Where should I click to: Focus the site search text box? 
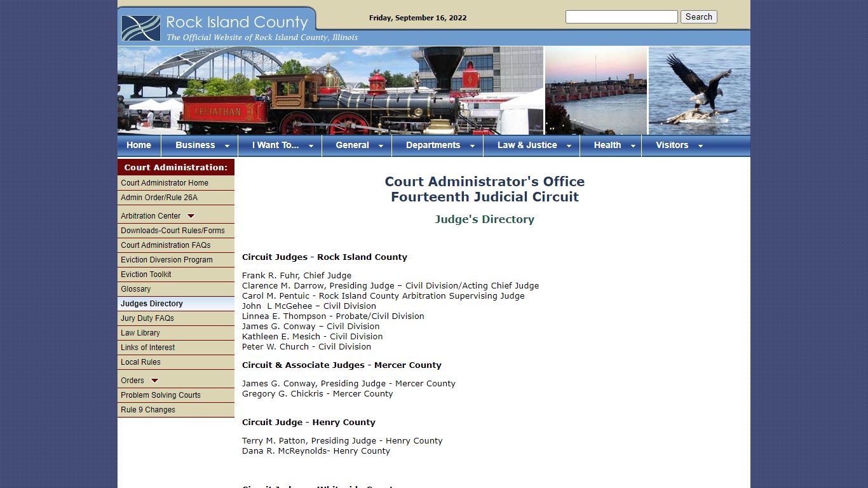click(621, 17)
